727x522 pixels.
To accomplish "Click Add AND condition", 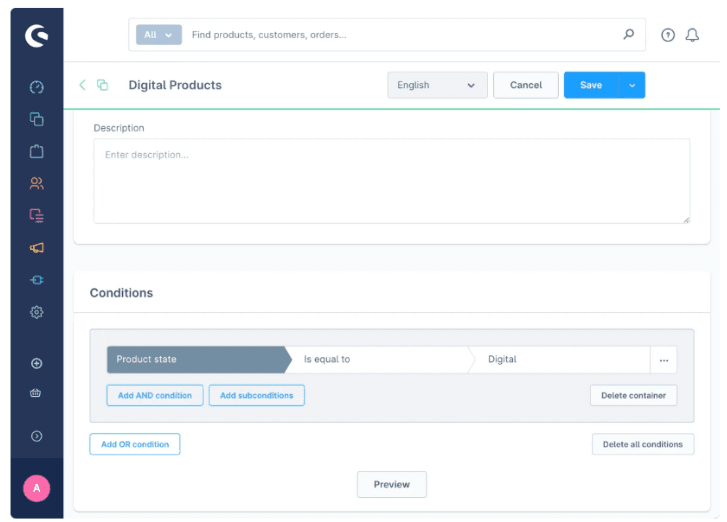I will pos(155,395).
